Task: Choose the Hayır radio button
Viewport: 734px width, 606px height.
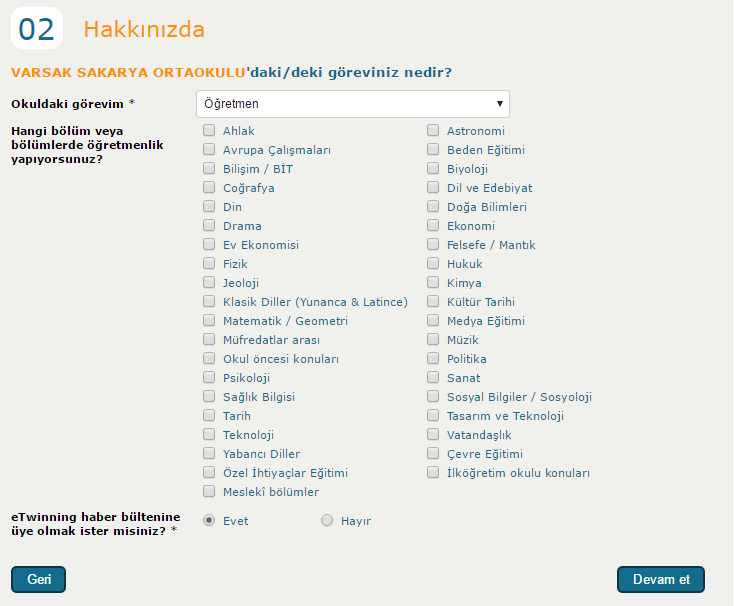Action: [x=327, y=521]
